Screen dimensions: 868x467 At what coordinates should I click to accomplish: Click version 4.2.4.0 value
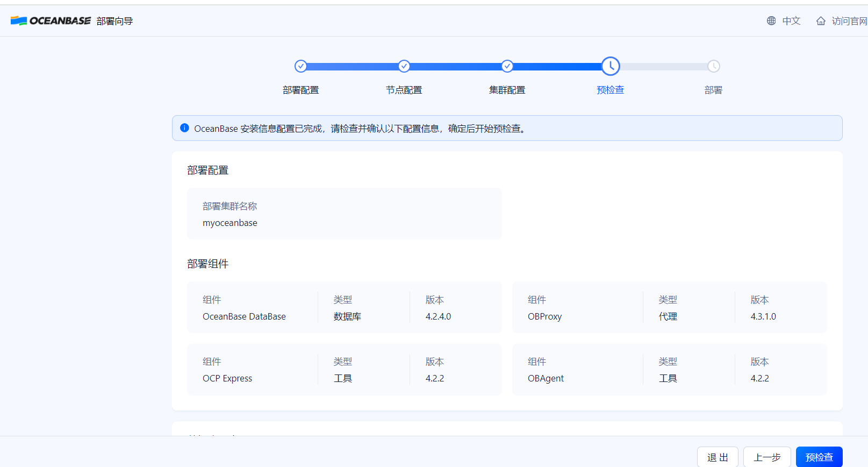point(438,316)
